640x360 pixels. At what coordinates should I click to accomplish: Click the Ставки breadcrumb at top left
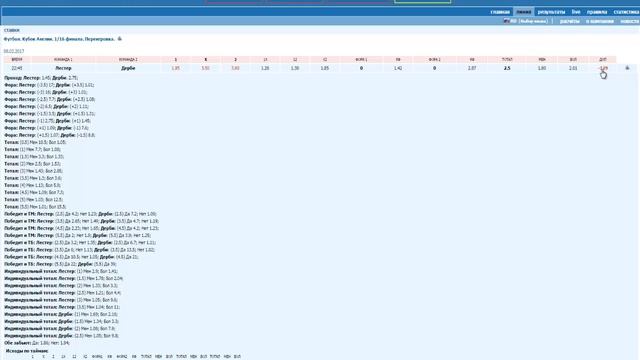click(11, 30)
